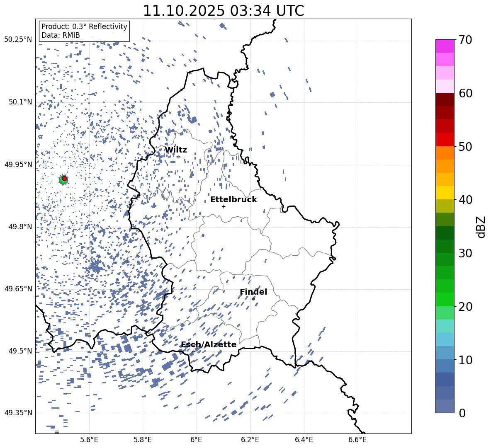Click the 49.35°N latitude label

click(x=18, y=413)
